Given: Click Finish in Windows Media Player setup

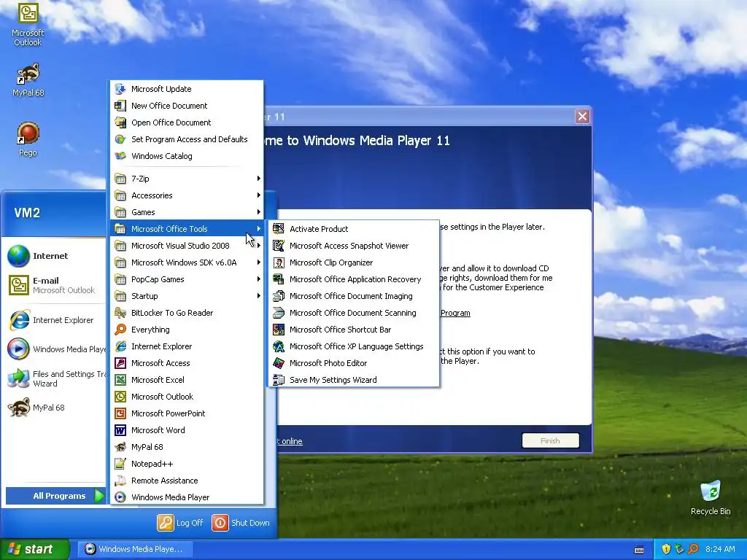Looking at the screenshot, I should 550,441.
